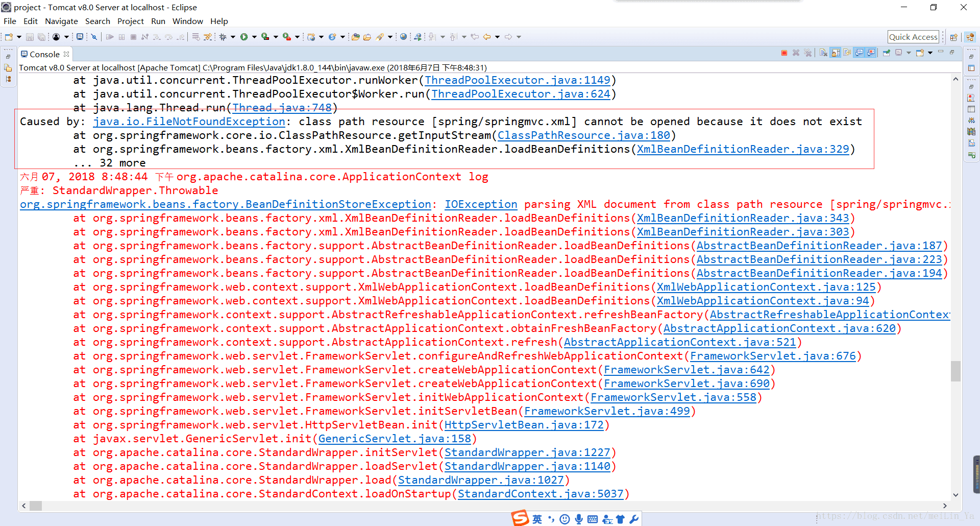
Task: Toggle Word Wrap in Console toolbar
Action: [x=847, y=53]
